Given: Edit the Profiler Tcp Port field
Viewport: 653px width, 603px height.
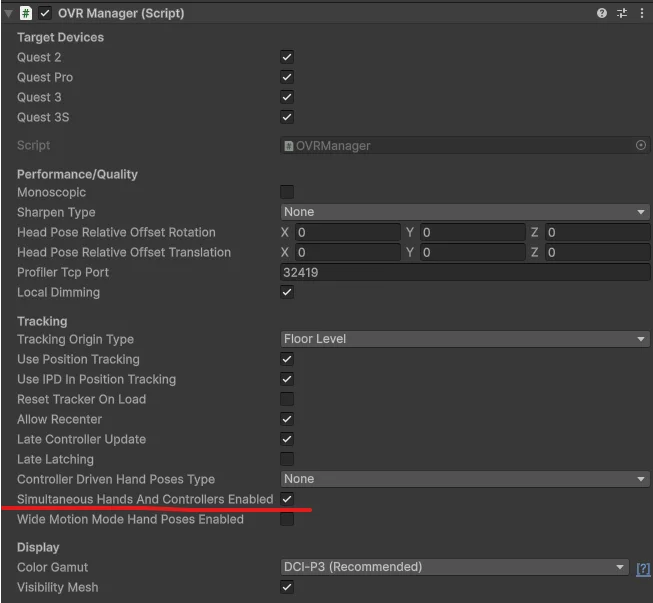Looking at the screenshot, I should pos(465,272).
